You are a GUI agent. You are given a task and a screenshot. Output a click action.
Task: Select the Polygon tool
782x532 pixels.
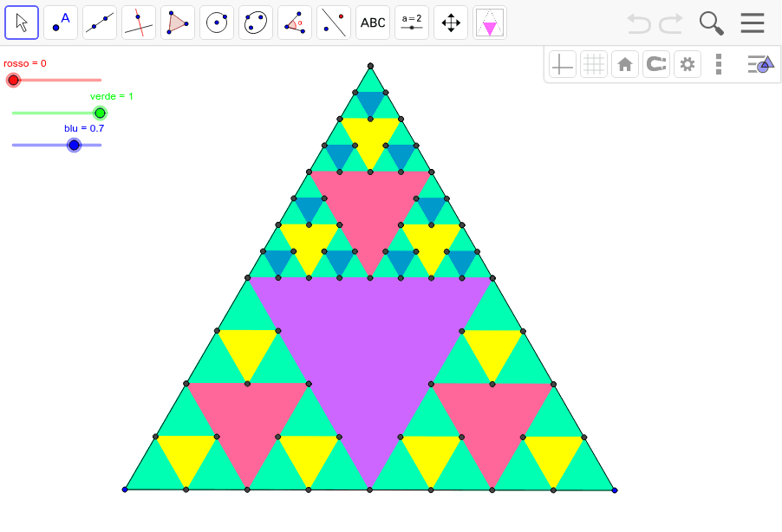pyautogui.click(x=178, y=23)
